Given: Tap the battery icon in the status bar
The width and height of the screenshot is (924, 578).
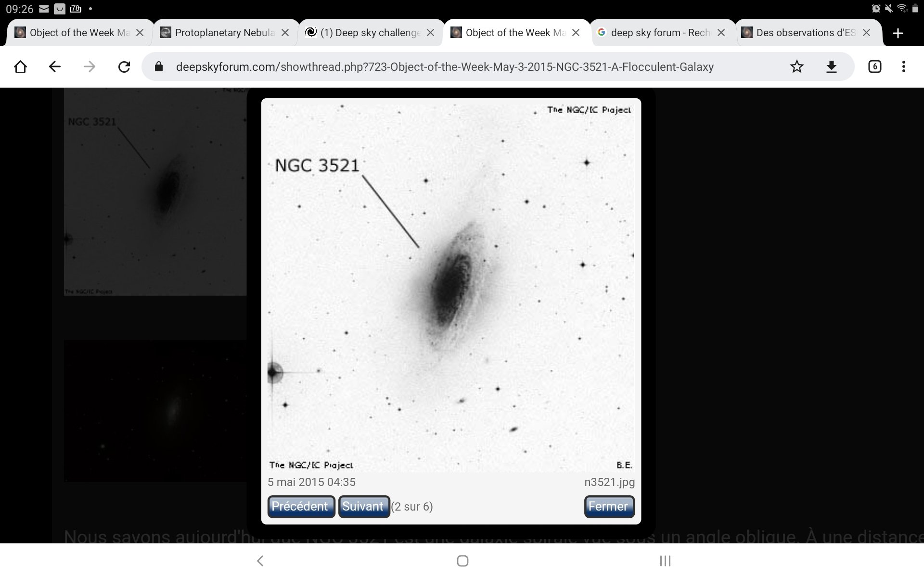Looking at the screenshot, I should pos(915,9).
